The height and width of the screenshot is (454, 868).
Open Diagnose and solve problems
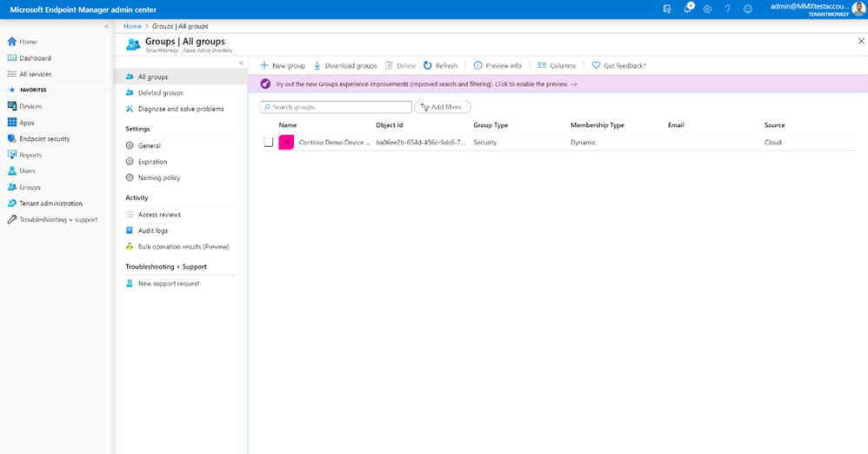[x=175, y=109]
